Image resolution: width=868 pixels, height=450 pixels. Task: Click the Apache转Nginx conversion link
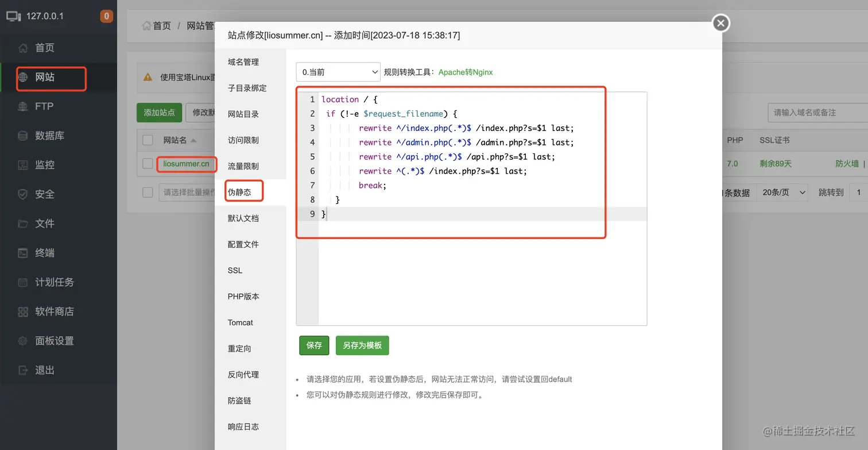tap(466, 72)
